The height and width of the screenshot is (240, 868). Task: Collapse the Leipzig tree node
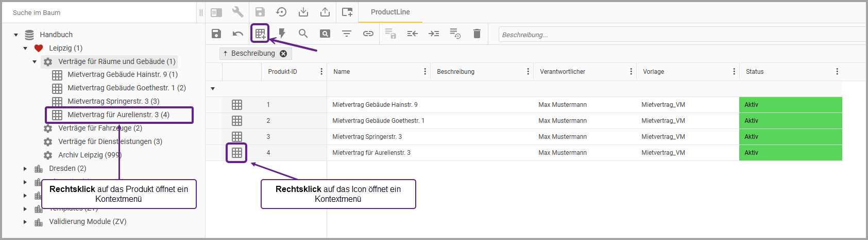(x=25, y=49)
